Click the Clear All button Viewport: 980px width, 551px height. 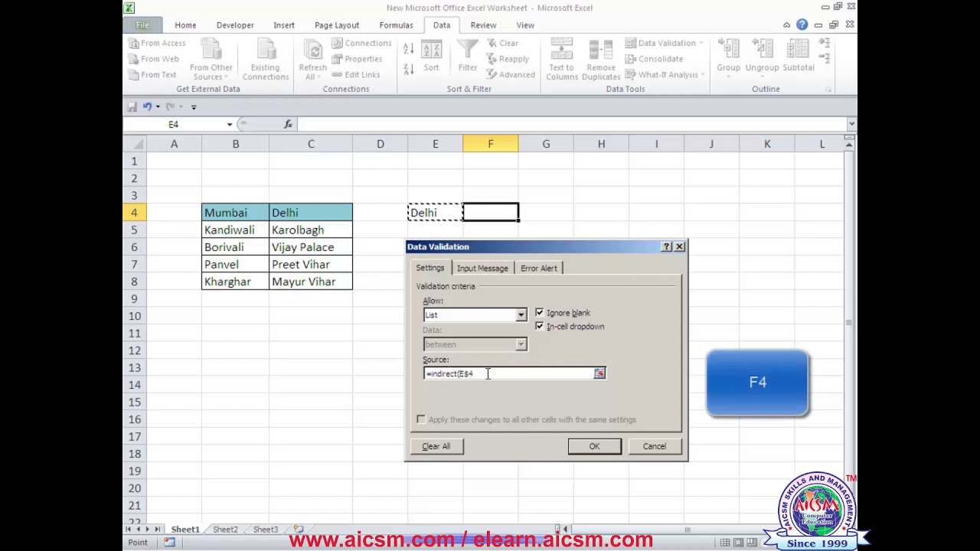(x=436, y=446)
